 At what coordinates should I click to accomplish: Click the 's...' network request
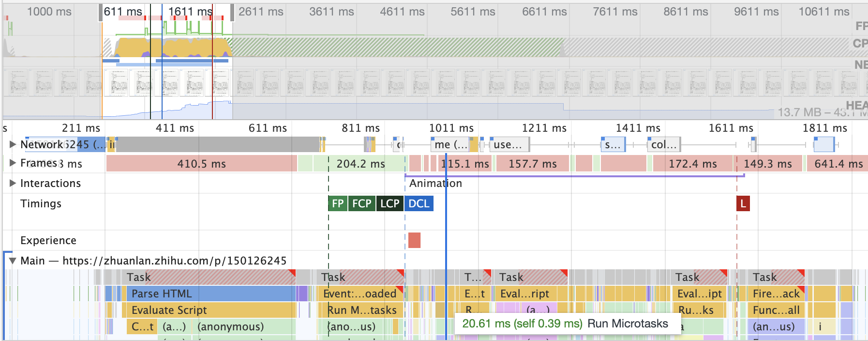tap(613, 144)
